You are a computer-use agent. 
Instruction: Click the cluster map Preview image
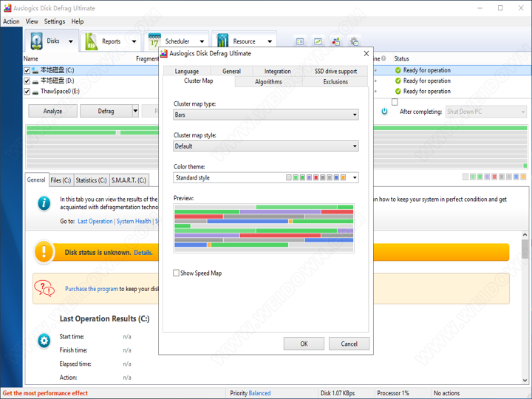point(264,228)
